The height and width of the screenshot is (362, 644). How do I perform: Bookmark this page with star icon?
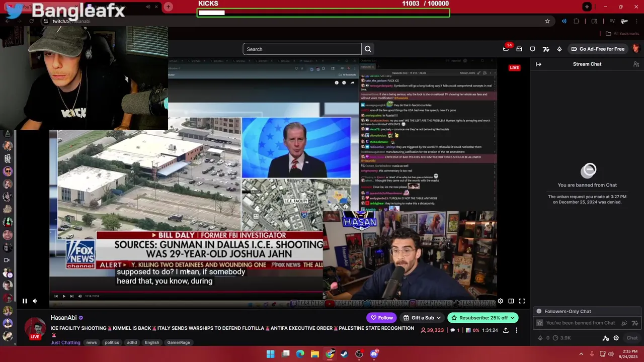(x=547, y=21)
